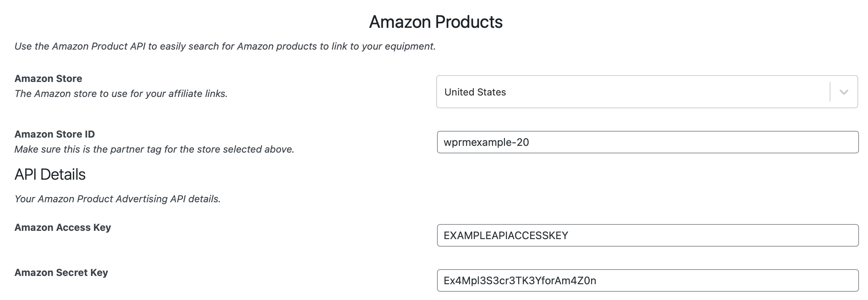Click the affiliate links store description text
Image resolution: width=868 pixels, height=300 pixels.
pyautogui.click(x=121, y=94)
